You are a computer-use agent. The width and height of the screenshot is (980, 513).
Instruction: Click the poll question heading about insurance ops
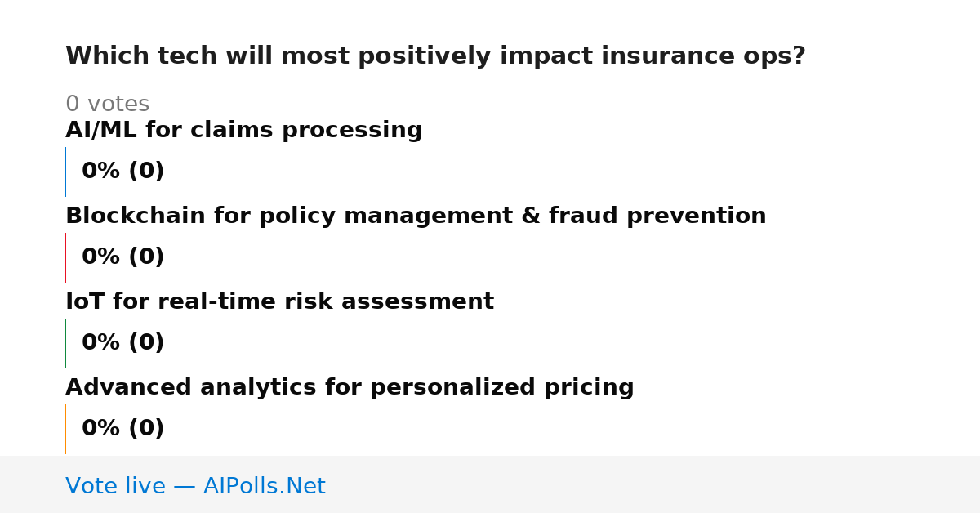pos(435,56)
